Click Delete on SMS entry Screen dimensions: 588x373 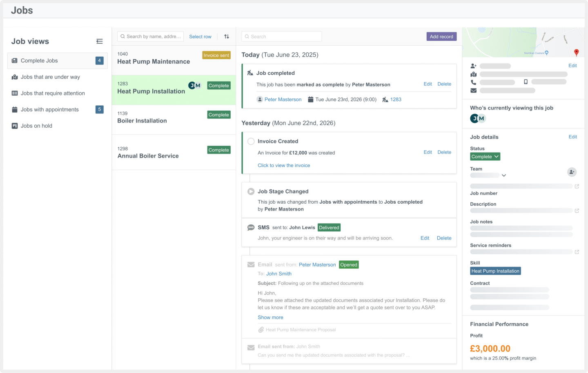coord(444,238)
